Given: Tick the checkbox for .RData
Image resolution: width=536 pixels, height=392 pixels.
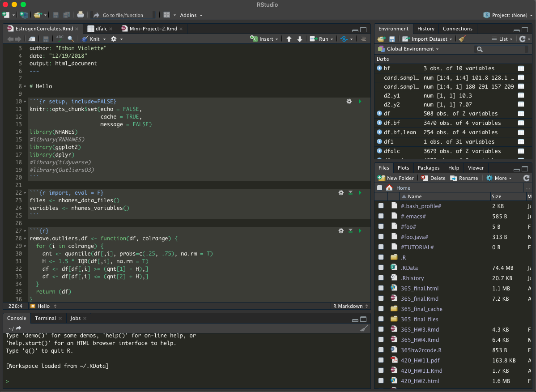Looking at the screenshot, I should pyautogui.click(x=381, y=268).
